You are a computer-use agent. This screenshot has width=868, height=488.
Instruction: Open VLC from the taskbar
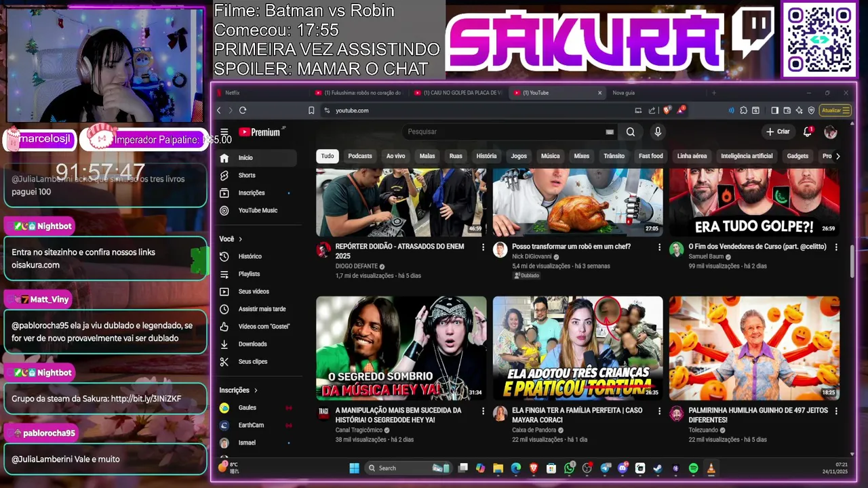pyautogui.click(x=711, y=468)
